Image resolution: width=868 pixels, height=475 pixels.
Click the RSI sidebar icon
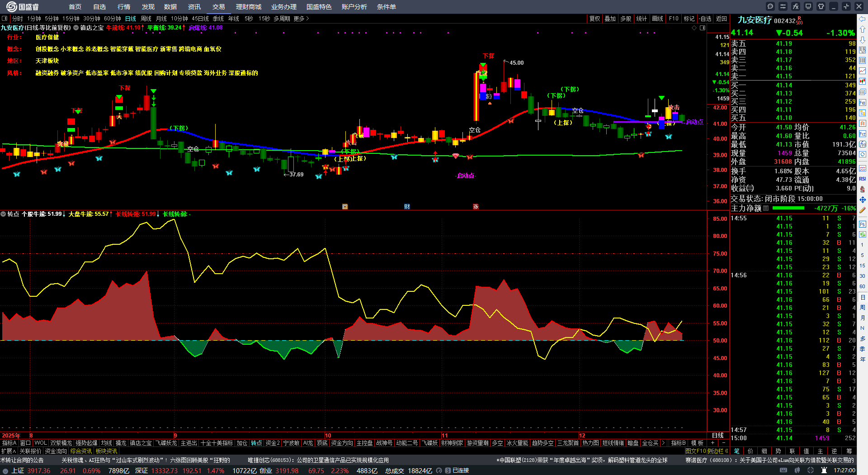[863, 179]
